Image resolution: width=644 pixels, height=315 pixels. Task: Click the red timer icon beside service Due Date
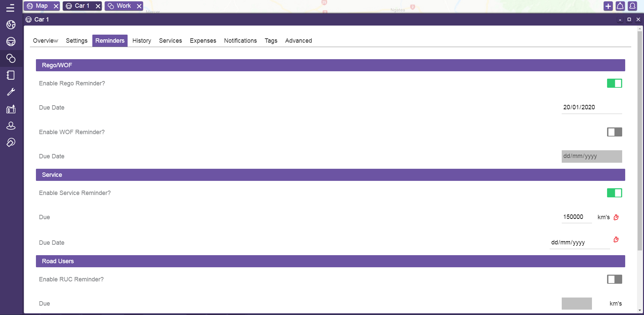click(x=616, y=239)
